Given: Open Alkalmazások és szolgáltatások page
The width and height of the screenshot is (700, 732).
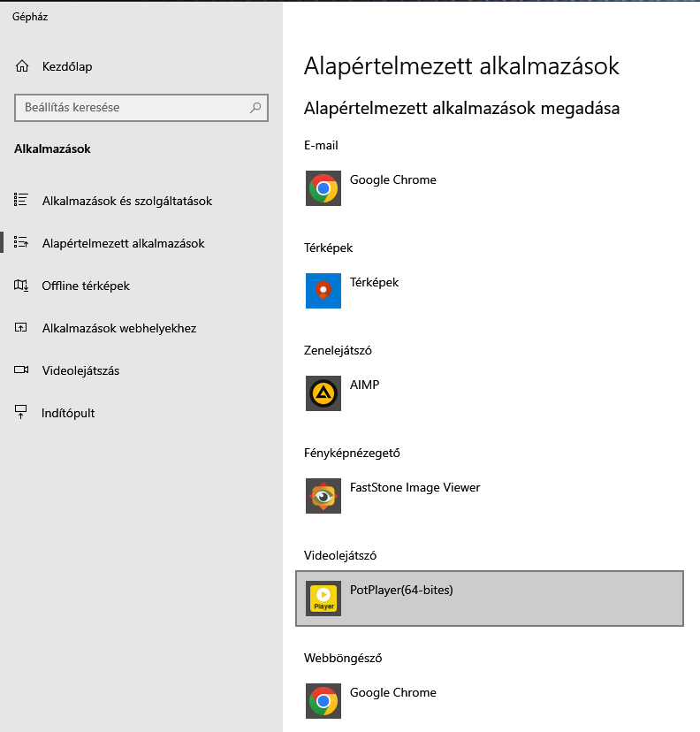Looking at the screenshot, I should 126,201.
